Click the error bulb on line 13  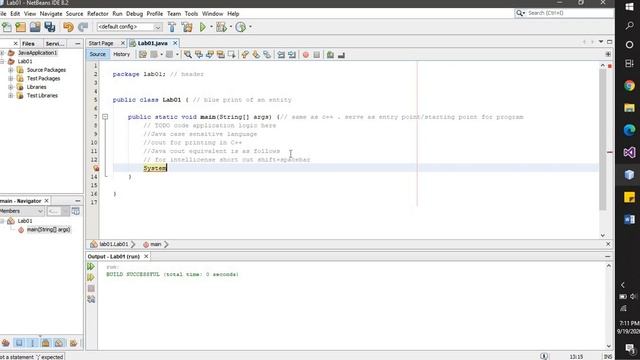(x=96, y=168)
